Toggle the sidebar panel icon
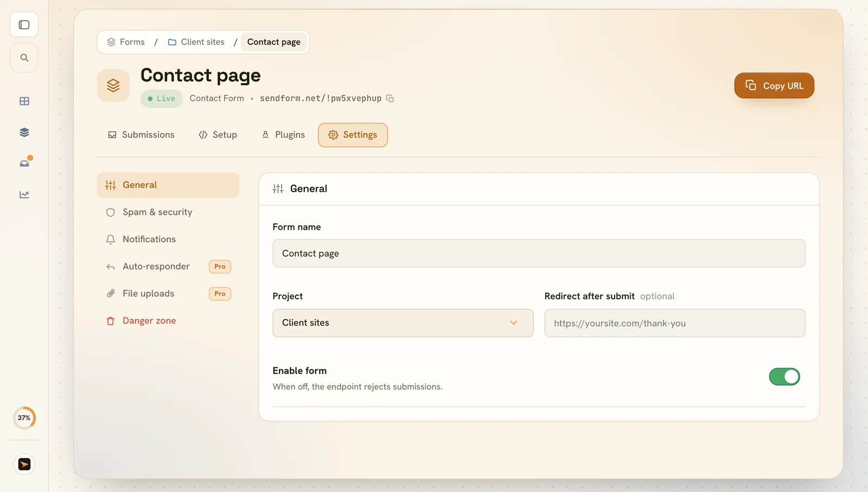The width and height of the screenshot is (868, 492). coord(24,24)
